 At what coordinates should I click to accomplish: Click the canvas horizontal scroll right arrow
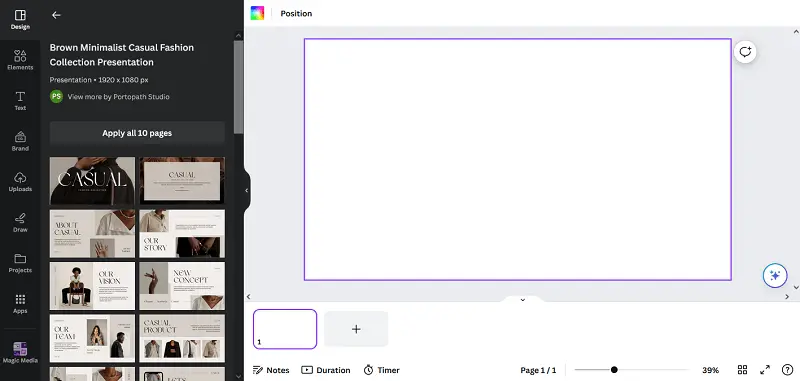787,296
